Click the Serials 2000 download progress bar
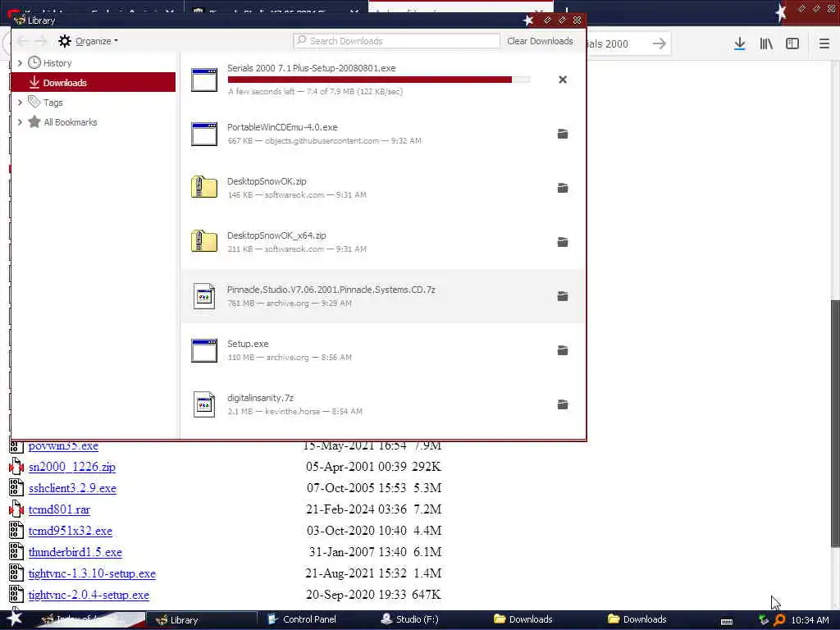This screenshot has width=840, height=630. (x=379, y=80)
